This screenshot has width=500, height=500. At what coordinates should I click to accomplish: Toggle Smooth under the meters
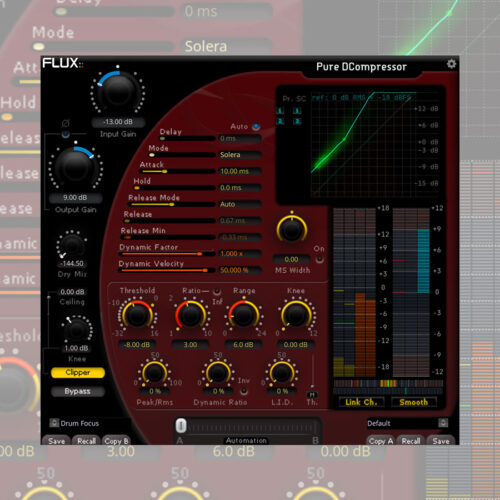click(x=414, y=402)
